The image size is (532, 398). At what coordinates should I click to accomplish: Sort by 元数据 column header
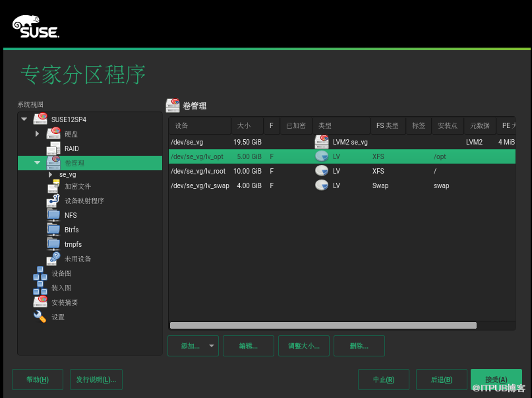[x=480, y=125]
